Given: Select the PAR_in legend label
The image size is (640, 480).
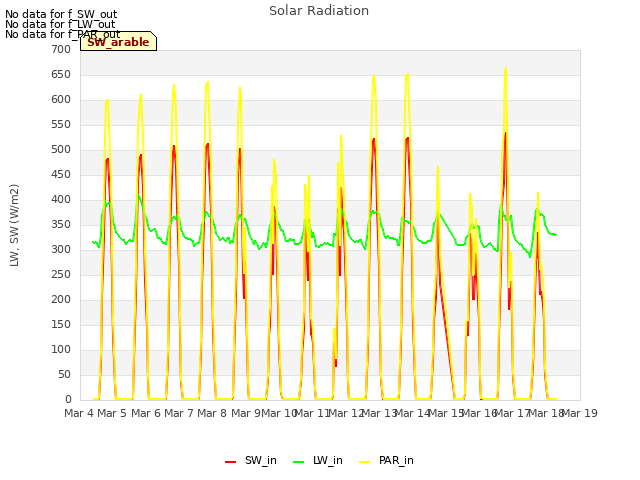Looking at the screenshot, I should coord(396,460).
